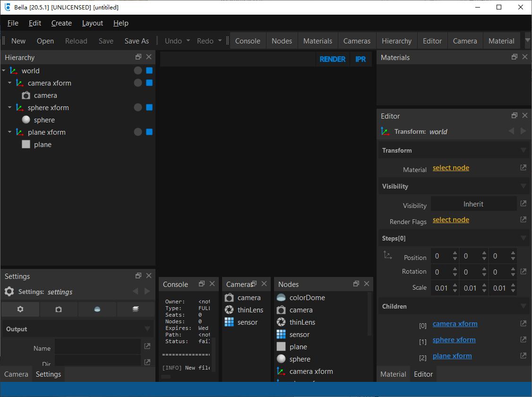Float the Hierarchy panel
Viewport: 532px width, 397px height.
point(138,57)
